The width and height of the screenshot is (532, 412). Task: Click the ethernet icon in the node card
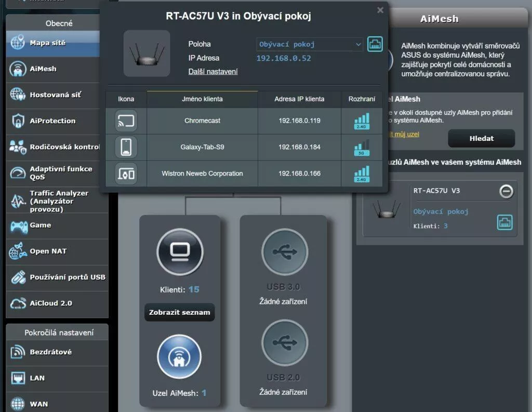click(x=505, y=223)
